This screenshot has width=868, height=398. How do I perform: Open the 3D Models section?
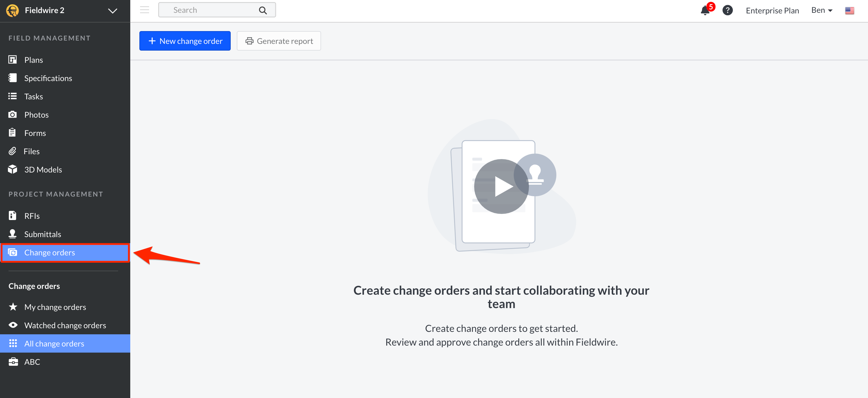tap(43, 169)
